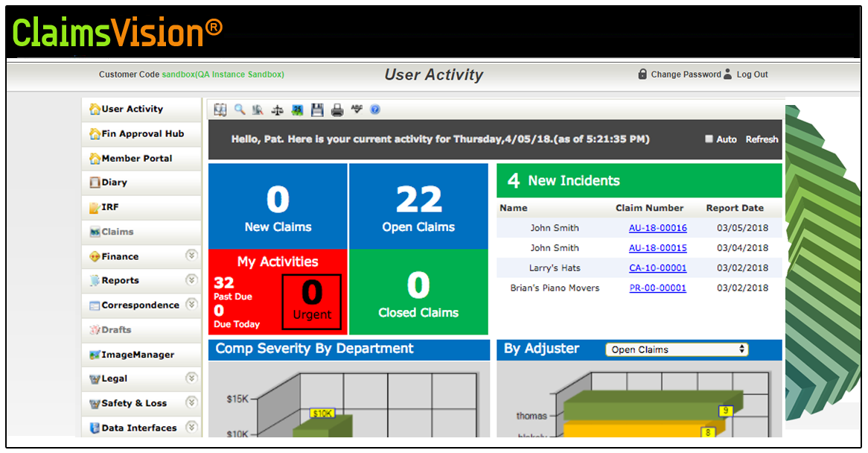Open the Correspondence menu item
Screen dimensions: 868x453
click(140, 305)
